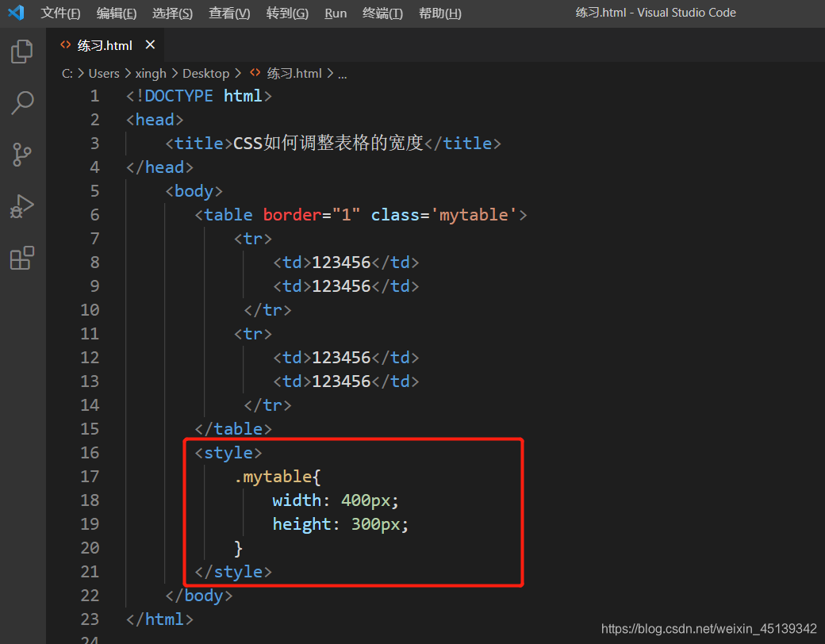Click the closing table tag on line 15
The image size is (825, 644).
point(233,429)
